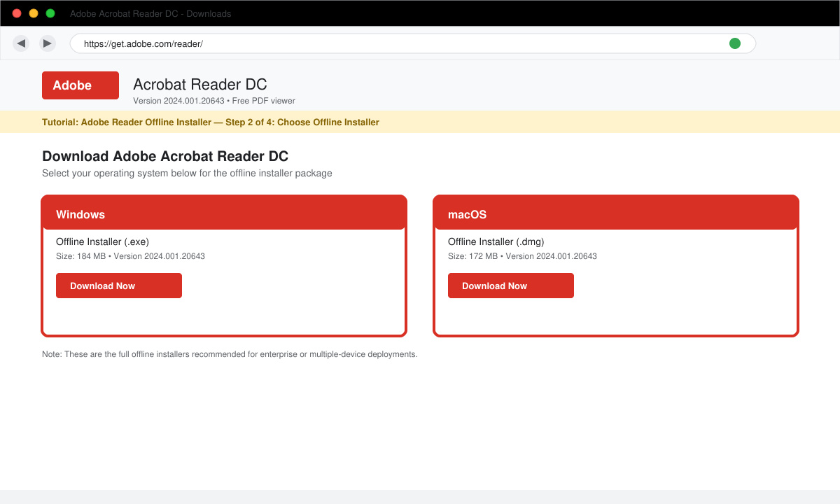Click the browser back arrow button
The width and height of the screenshot is (840, 504).
(x=21, y=43)
